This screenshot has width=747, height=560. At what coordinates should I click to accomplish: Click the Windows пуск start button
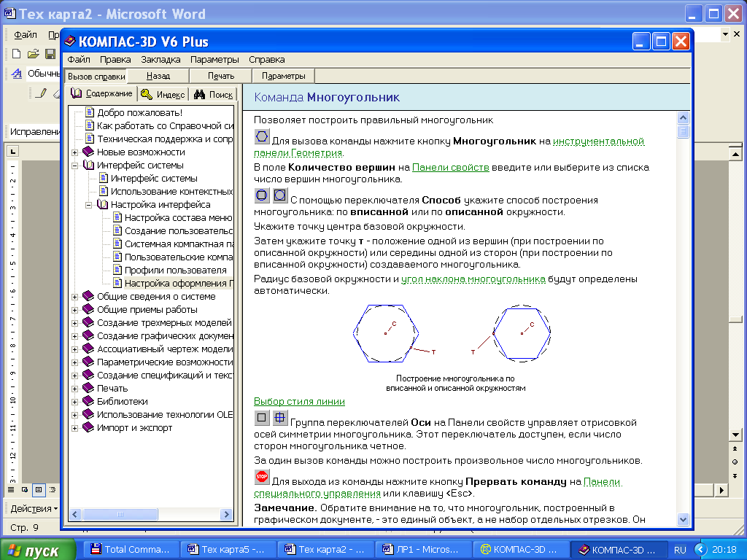click(38, 551)
